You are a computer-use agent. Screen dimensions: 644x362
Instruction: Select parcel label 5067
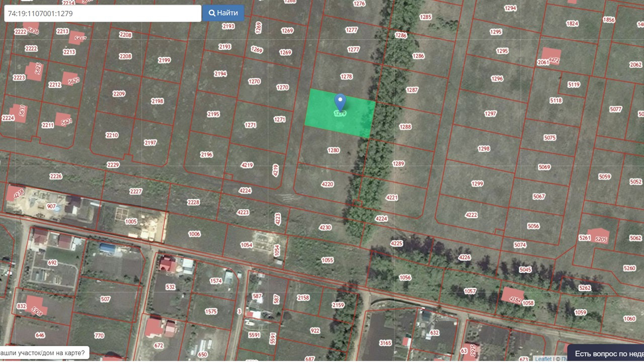coord(539,197)
